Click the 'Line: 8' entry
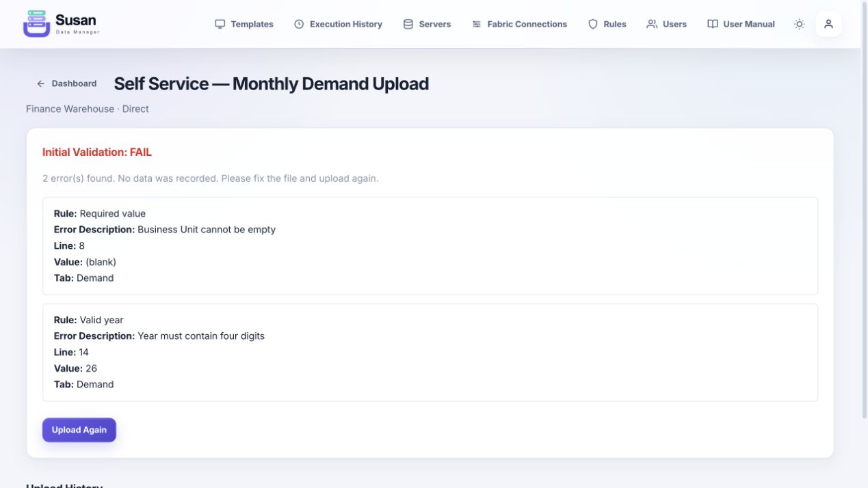The image size is (868, 488). click(69, 246)
